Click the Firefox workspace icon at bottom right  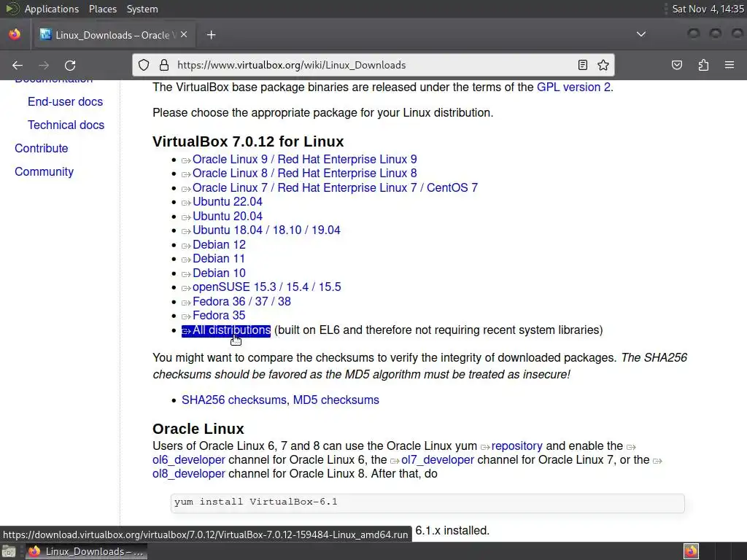[x=691, y=551]
